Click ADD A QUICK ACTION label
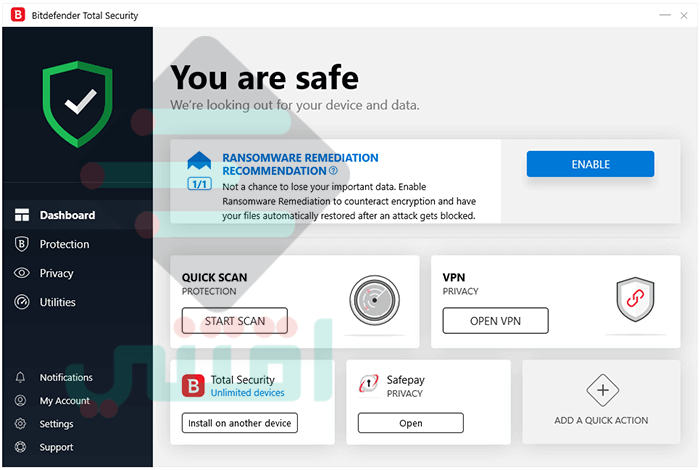Image resolution: width=700 pixels, height=470 pixels. pos(601,420)
